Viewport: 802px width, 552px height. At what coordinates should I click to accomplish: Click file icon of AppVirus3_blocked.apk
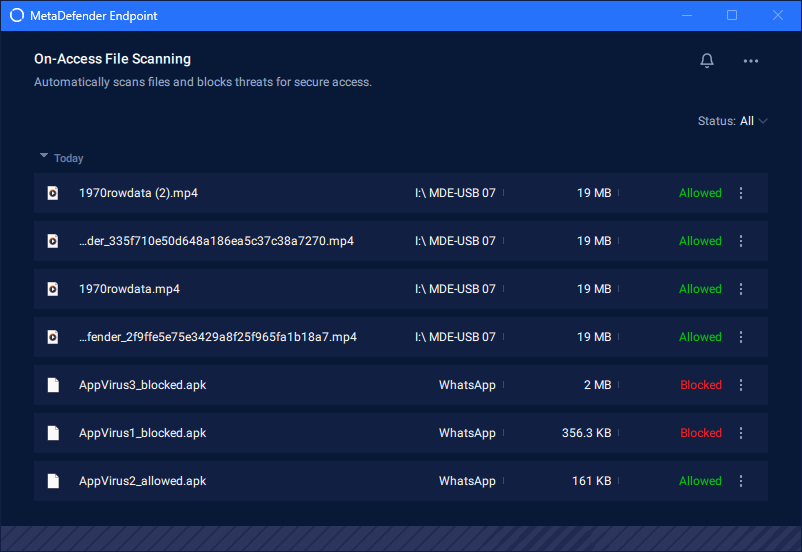click(53, 385)
